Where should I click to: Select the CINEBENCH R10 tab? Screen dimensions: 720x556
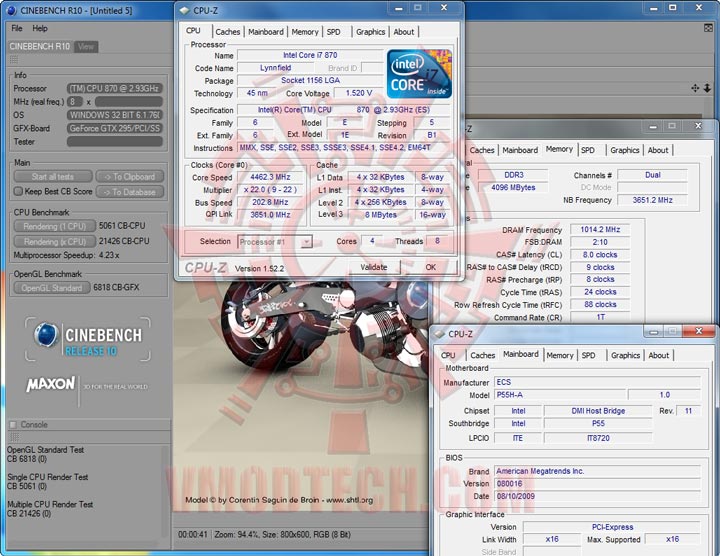point(40,46)
